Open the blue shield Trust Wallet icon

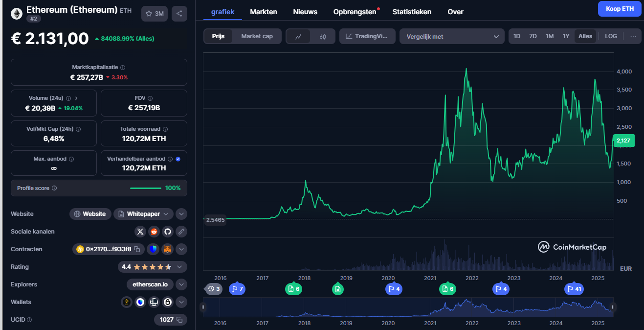(140, 302)
